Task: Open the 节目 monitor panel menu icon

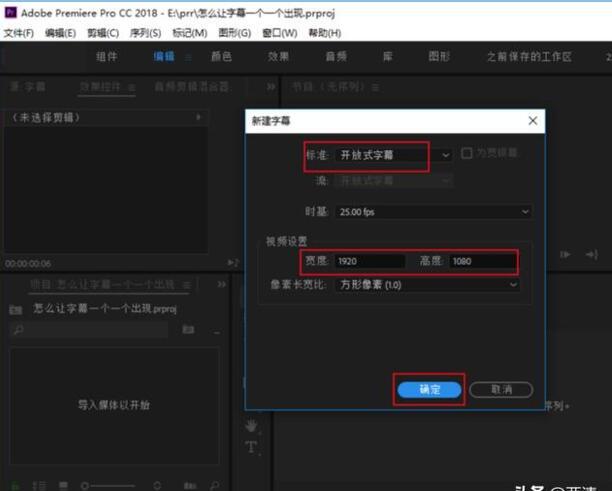Action: pyautogui.click(x=375, y=87)
